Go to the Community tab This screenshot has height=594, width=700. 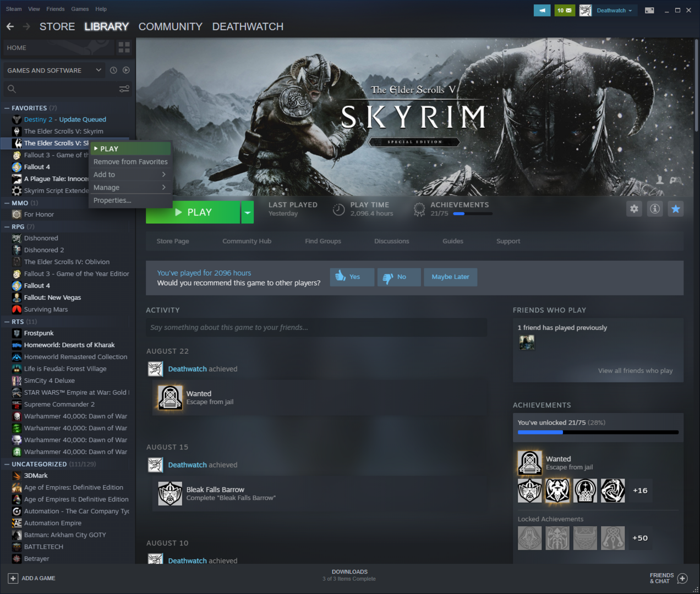171,26
